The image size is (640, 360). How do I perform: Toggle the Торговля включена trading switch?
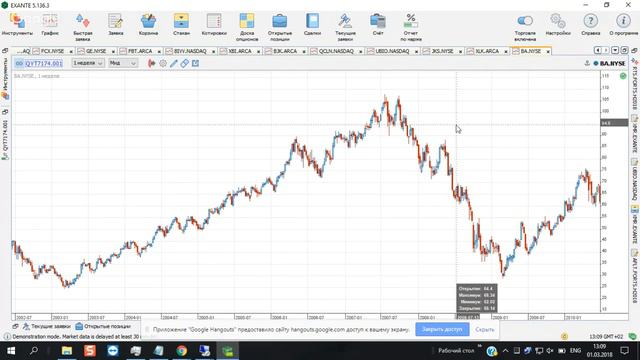[x=525, y=27]
